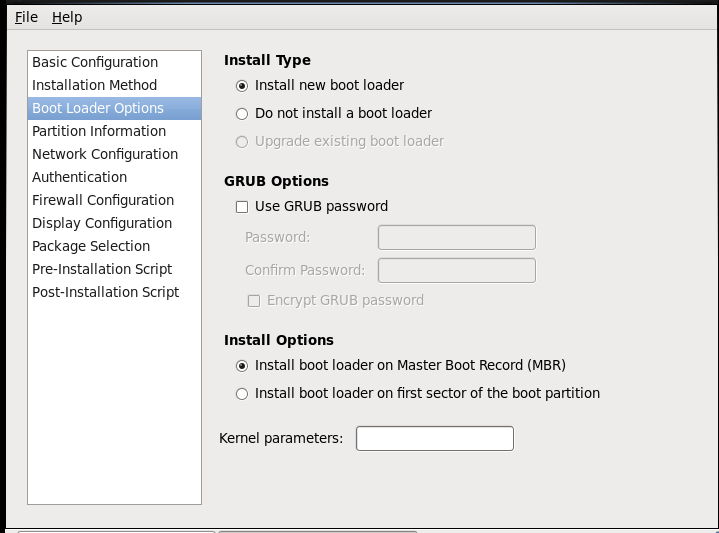The height and width of the screenshot is (533, 719).
Task: Focus the Kernel parameters text field
Action: (435, 439)
